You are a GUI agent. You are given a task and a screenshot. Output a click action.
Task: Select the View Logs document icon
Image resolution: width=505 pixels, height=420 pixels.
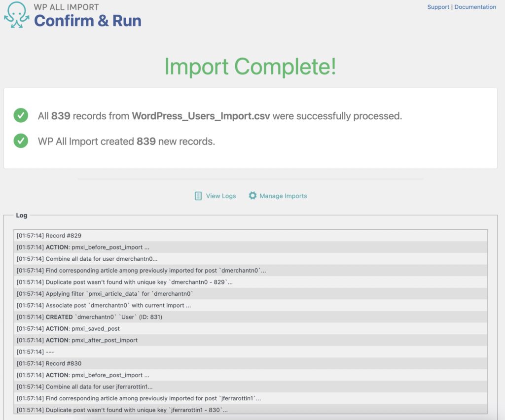pos(198,196)
